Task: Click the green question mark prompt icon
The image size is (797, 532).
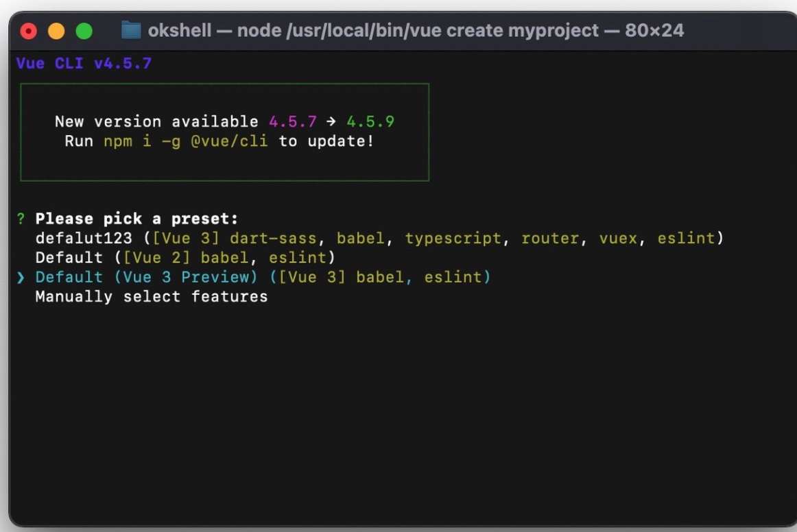Action: click(x=21, y=219)
